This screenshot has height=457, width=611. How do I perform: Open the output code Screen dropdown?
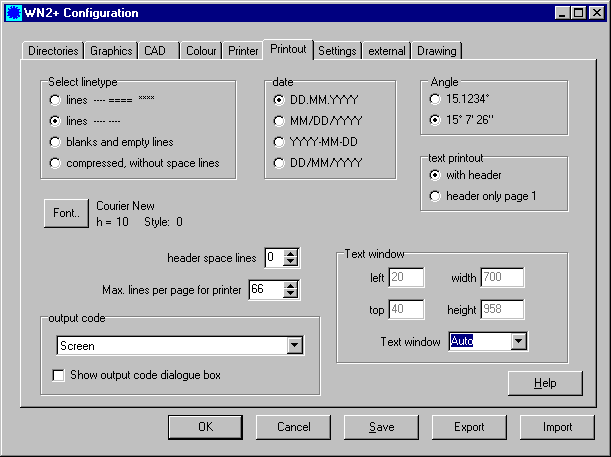click(294, 346)
